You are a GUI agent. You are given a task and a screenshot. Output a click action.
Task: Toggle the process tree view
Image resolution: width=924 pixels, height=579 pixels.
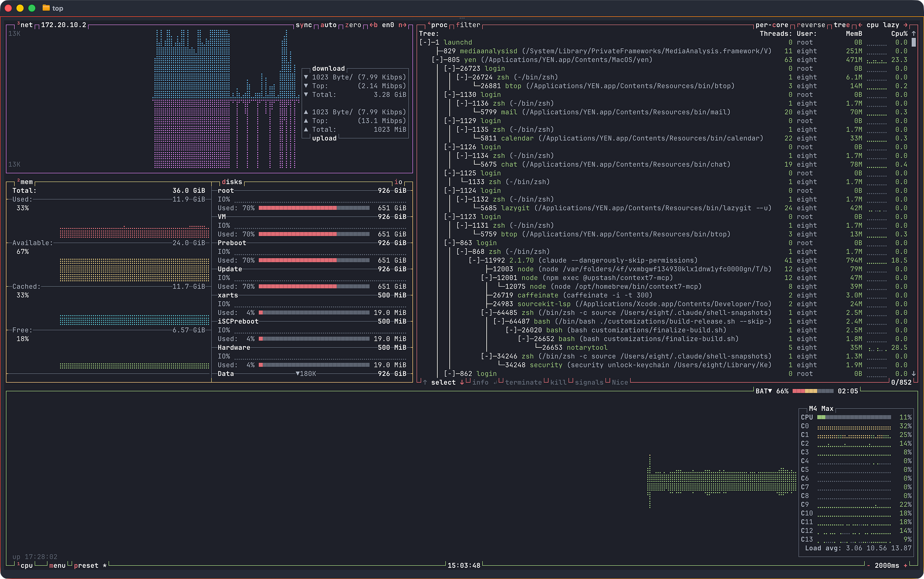point(841,25)
